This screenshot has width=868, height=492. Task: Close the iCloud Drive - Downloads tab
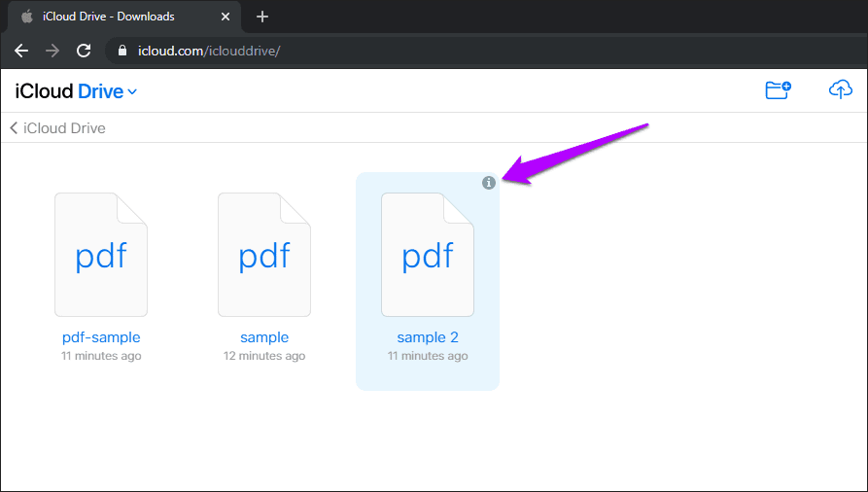tap(226, 17)
